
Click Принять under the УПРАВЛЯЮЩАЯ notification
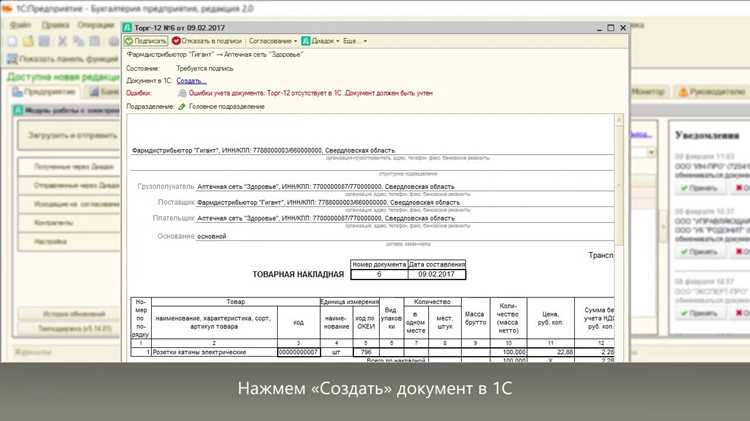click(x=699, y=252)
